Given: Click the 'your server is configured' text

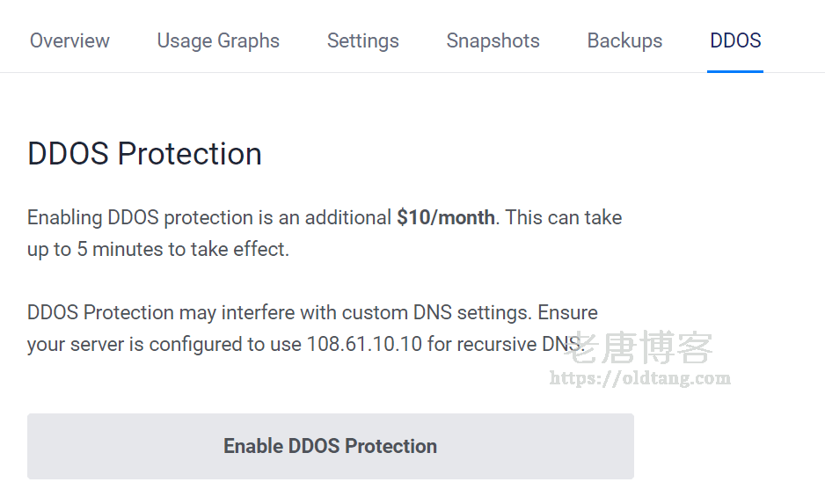Looking at the screenshot, I should coord(135,345).
